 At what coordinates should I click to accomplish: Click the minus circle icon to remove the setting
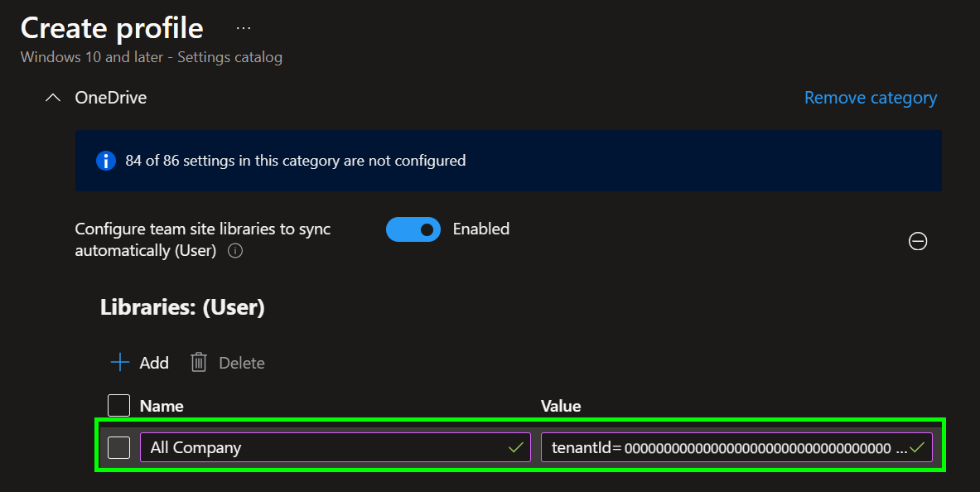918,241
